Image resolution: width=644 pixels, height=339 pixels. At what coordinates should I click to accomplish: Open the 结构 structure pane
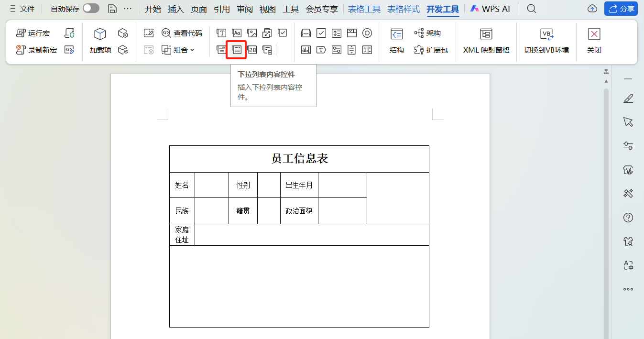[396, 42]
